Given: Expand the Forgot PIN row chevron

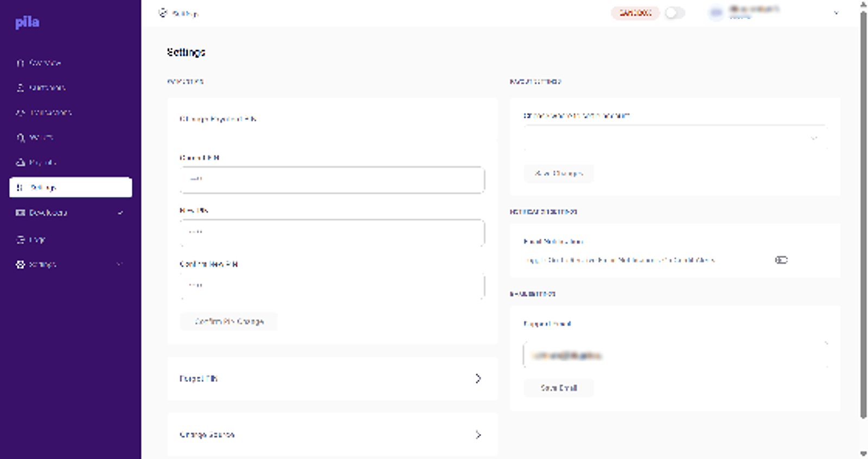Looking at the screenshot, I should pyautogui.click(x=478, y=378).
